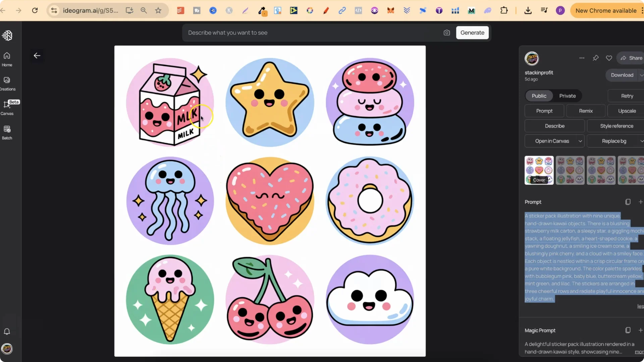This screenshot has height=362, width=644.
Task: Click the more link under Magic Prompt
Action: click(x=639, y=352)
